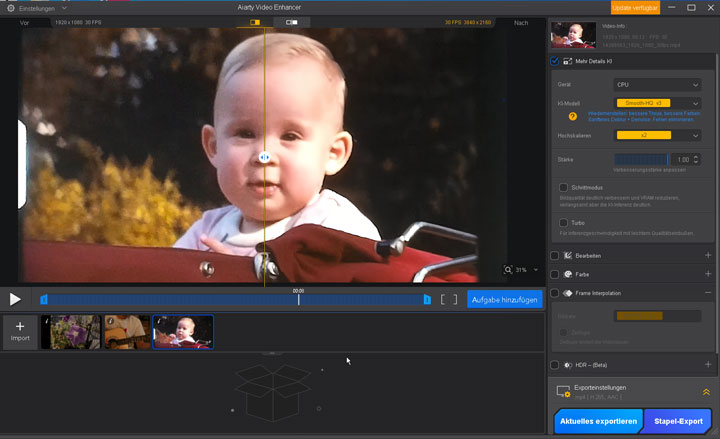The height and width of the screenshot is (439, 720).
Task: Switch to side-by-side compare view mode
Action: (x=292, y=22)
